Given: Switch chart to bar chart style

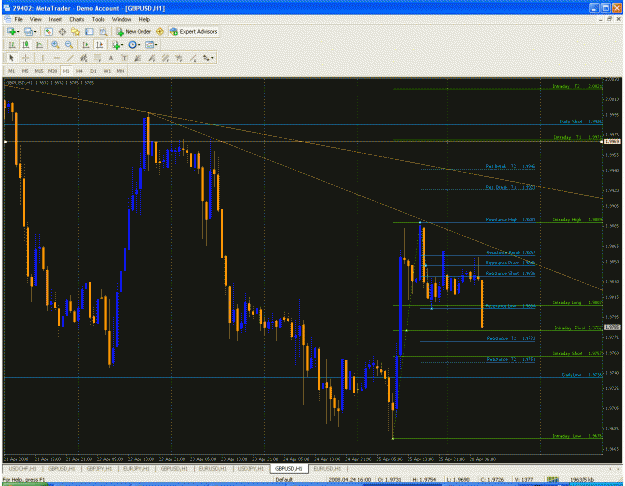Looking at the screenshot, I should 12,45.
